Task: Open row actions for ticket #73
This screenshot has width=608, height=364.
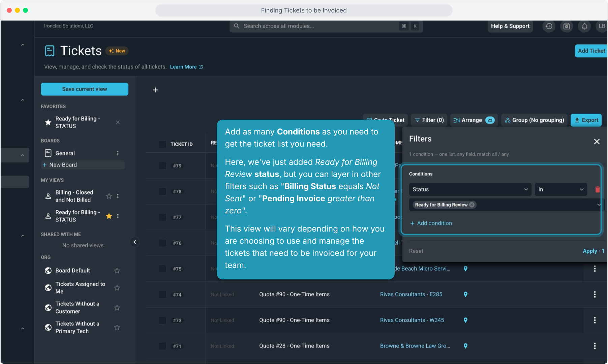Action: pos(595,320)
